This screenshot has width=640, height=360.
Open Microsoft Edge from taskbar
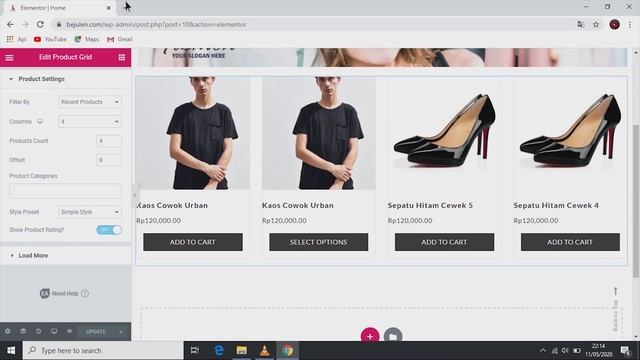pyautogui.click(x=219, y=350)
